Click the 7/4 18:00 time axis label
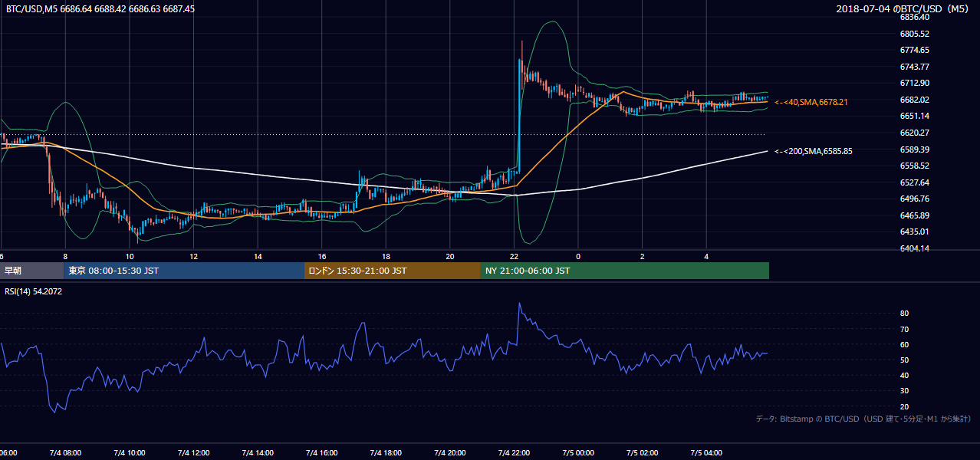This screenshot has width=980, height=460. (386, 453)
